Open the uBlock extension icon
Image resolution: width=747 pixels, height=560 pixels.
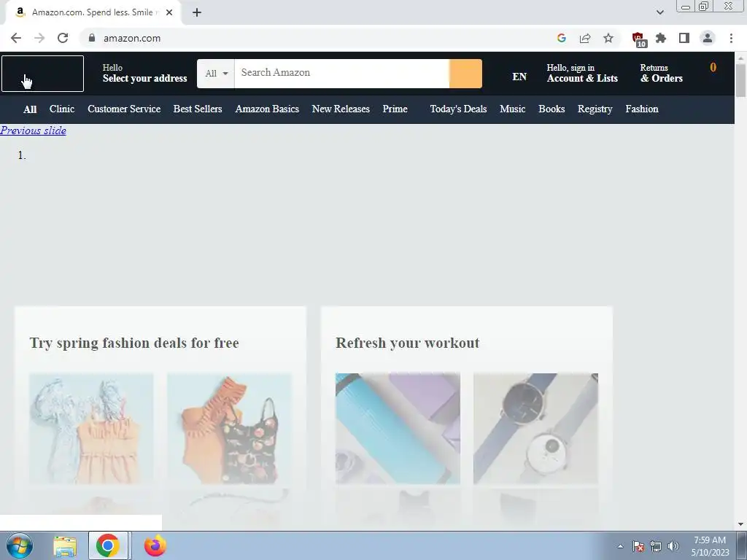point(638,39)
